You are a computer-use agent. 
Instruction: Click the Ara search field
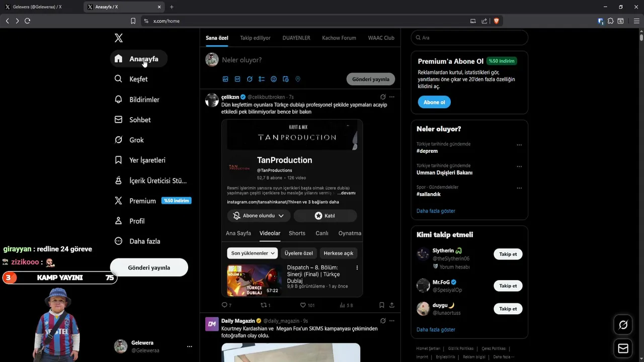click(469, 38)
